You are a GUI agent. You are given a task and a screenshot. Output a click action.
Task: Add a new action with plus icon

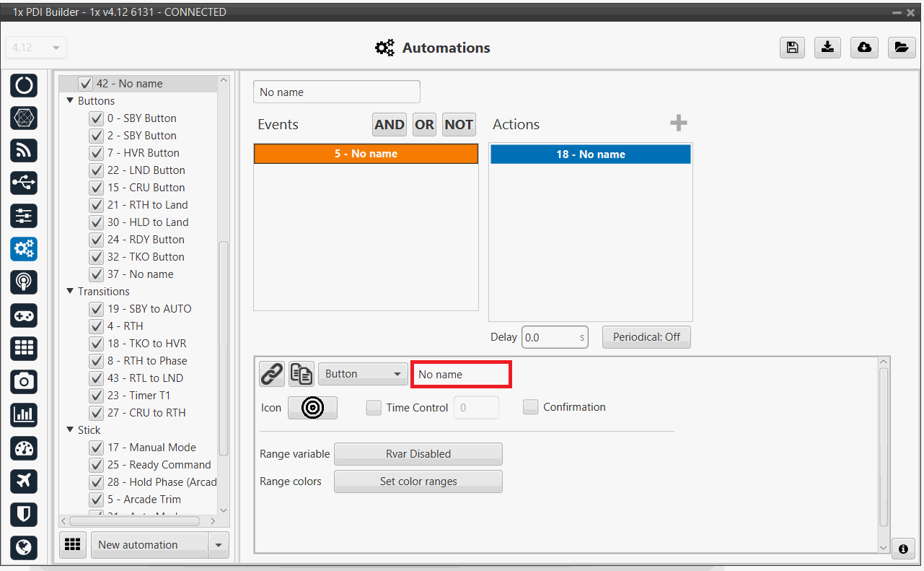tap(678, 123)
